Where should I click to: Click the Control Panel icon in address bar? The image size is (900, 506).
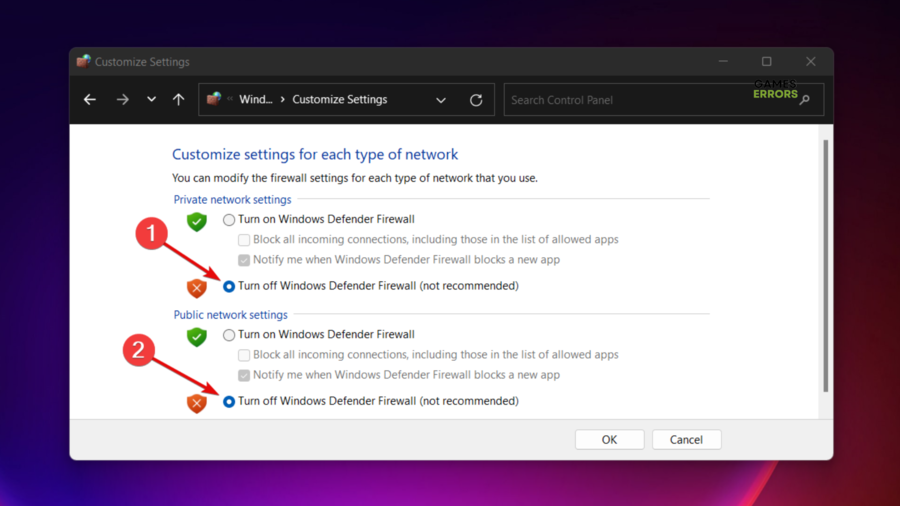pos(214,99)
